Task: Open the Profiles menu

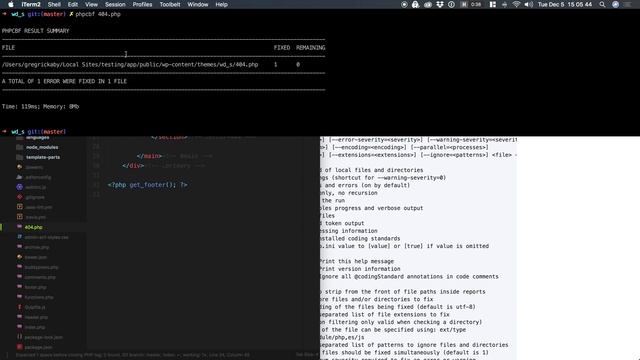Action: 142,4
